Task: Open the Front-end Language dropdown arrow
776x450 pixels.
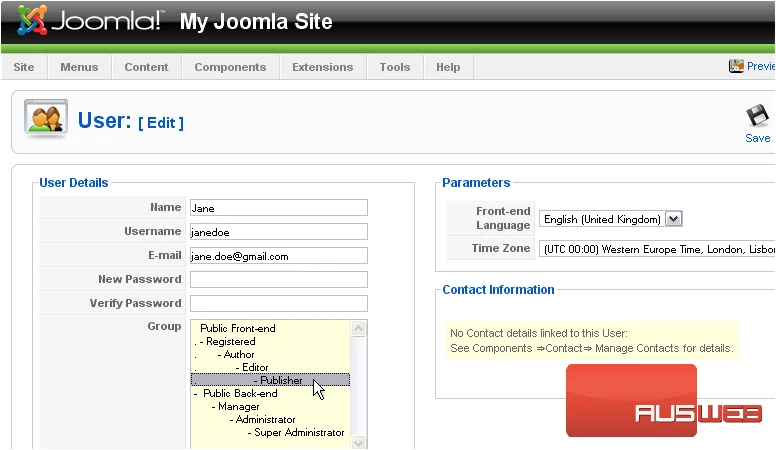Action: pyautogui.click(x=674, y=219)
